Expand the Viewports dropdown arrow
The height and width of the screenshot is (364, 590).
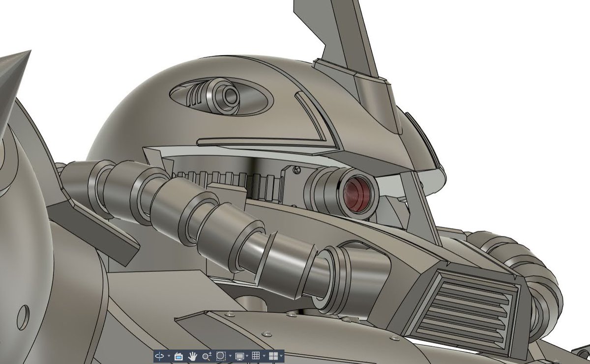pyautogui.click(x=281, y=356)
